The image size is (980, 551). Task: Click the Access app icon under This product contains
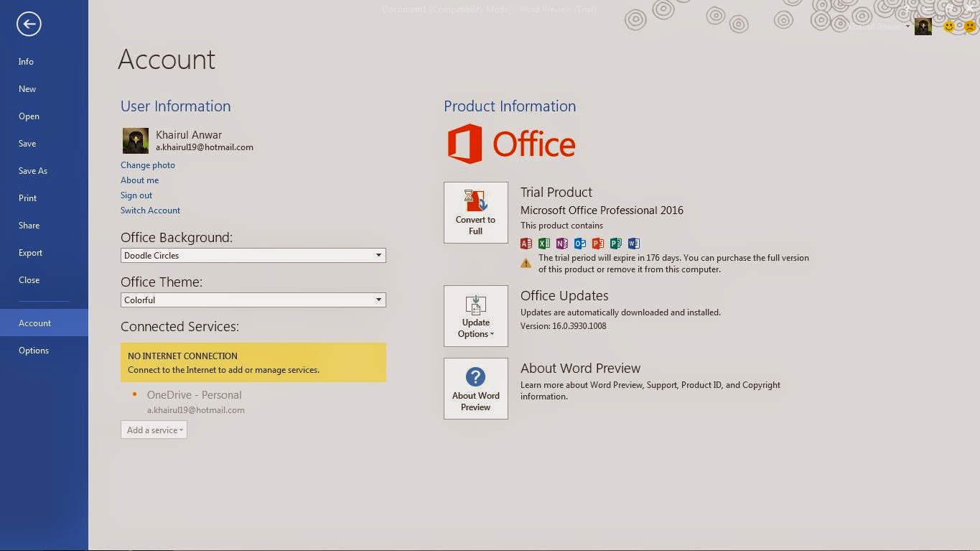click(x=526, y=244)
